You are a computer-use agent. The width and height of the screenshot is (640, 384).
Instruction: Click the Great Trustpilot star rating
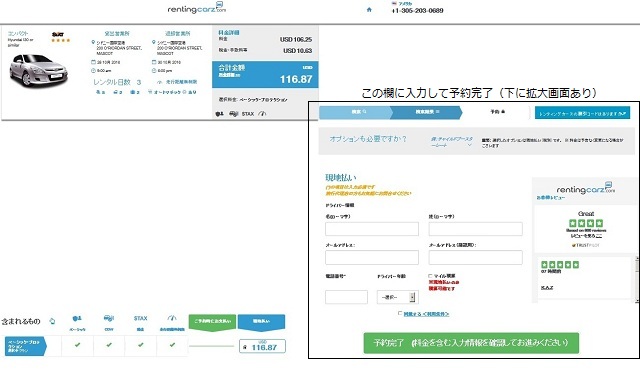586,223
